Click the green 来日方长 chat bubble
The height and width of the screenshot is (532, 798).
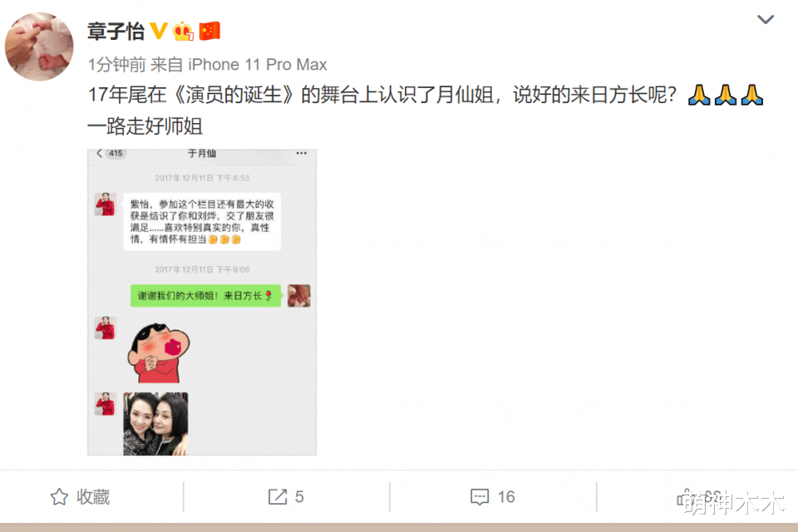(205, 296)
